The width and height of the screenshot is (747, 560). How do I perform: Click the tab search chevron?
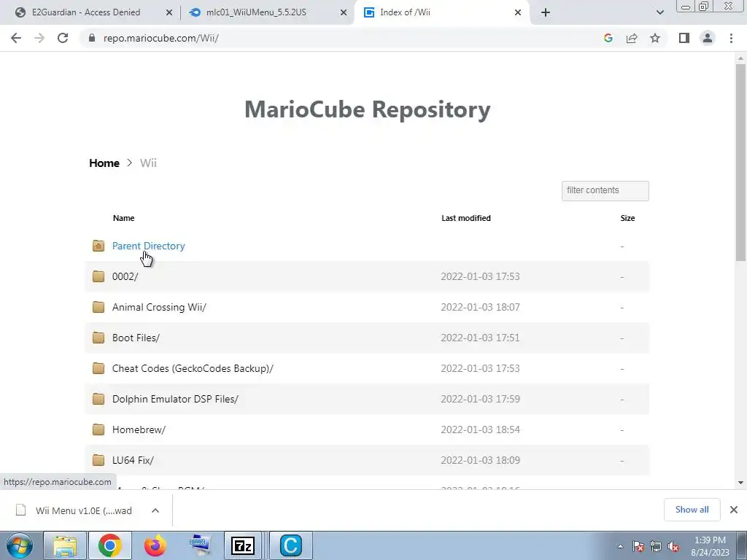click(659, 12)
